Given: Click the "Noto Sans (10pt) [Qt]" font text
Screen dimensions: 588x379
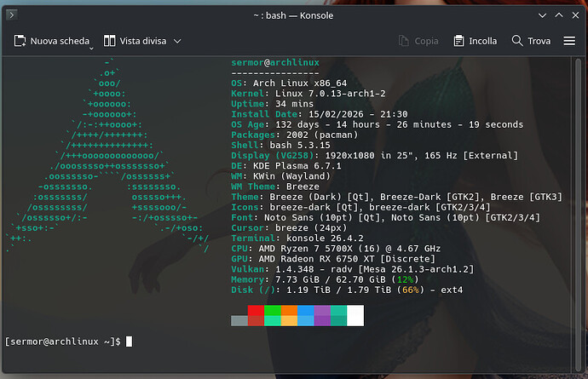Looking at the screenshot, I should pyautogui.click(x=322, y=217).
